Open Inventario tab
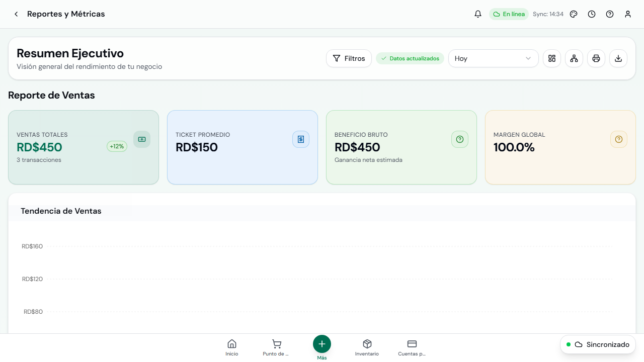 [367, 347]
